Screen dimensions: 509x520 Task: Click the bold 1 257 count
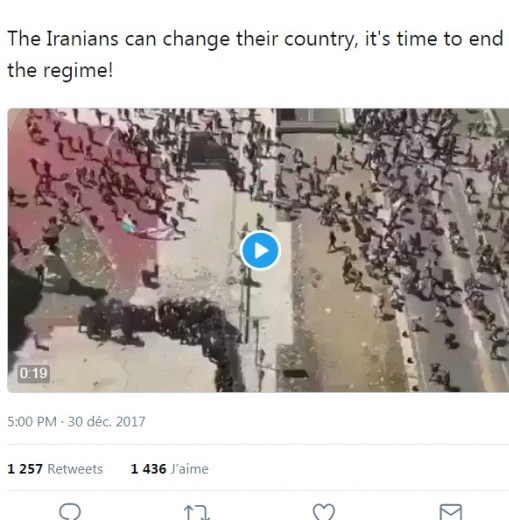pyautogui.click(x=25, y=469)
